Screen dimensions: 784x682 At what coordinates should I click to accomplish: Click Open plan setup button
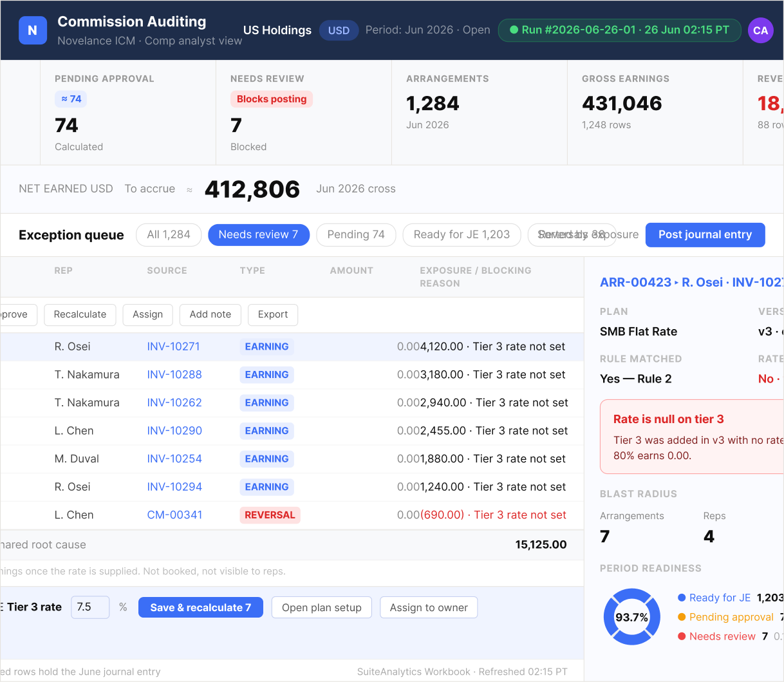point(322,607)
